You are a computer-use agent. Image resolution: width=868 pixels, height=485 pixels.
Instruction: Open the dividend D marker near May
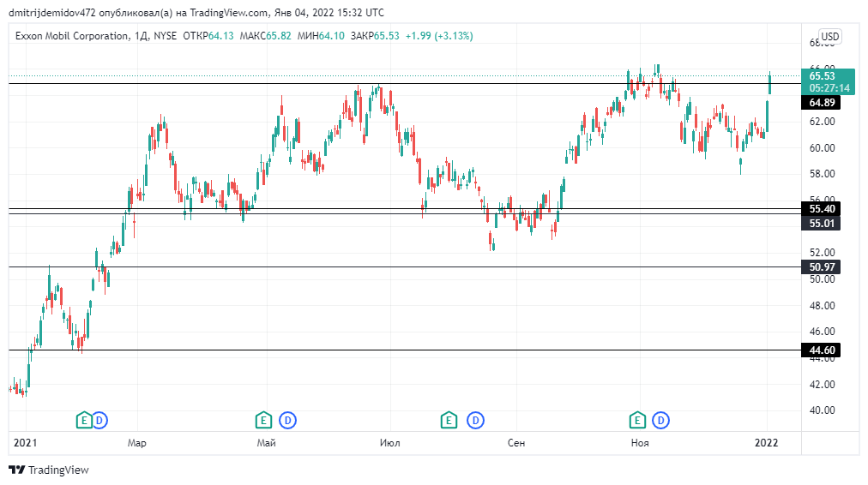[288, 420]
